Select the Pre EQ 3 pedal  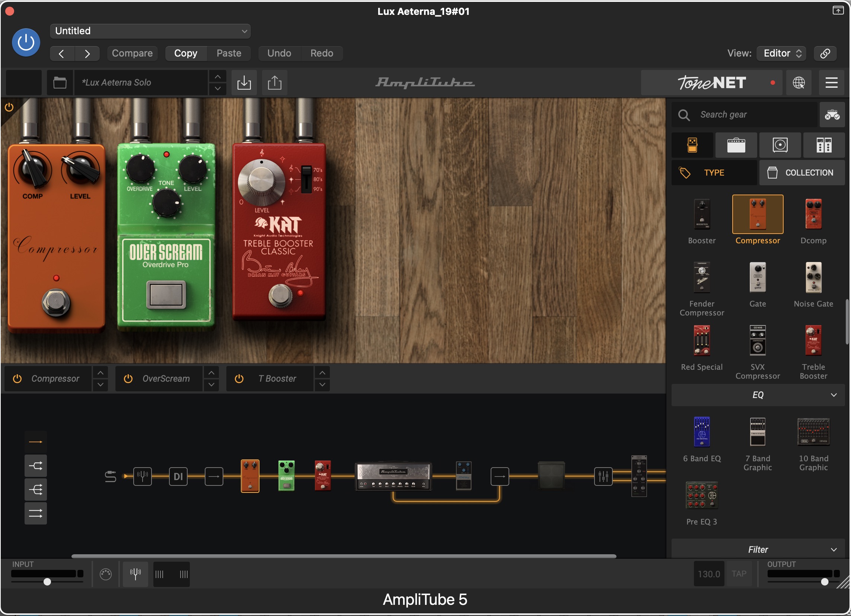tap(702, 495)
